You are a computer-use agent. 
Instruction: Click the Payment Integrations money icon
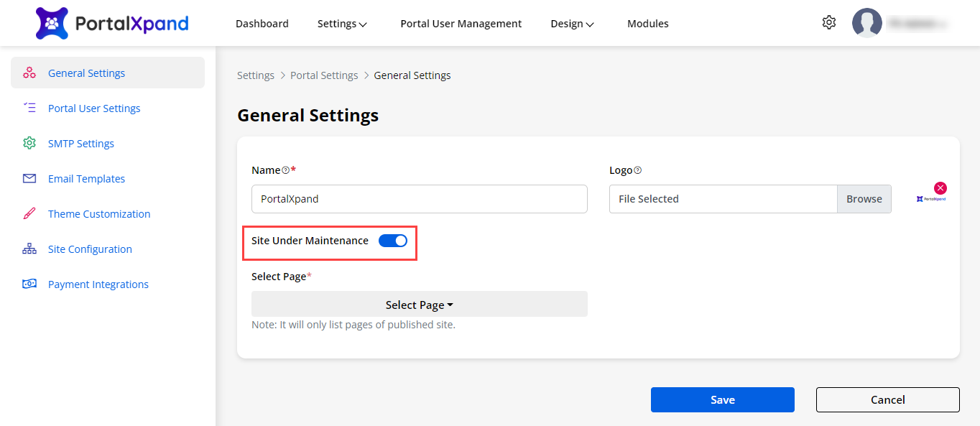[29, 284]
